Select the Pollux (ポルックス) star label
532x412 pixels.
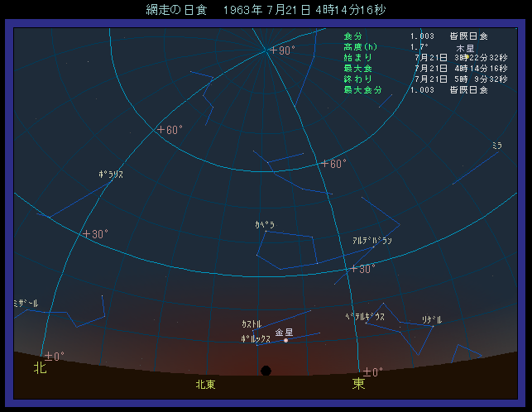[x=256, y=339]
